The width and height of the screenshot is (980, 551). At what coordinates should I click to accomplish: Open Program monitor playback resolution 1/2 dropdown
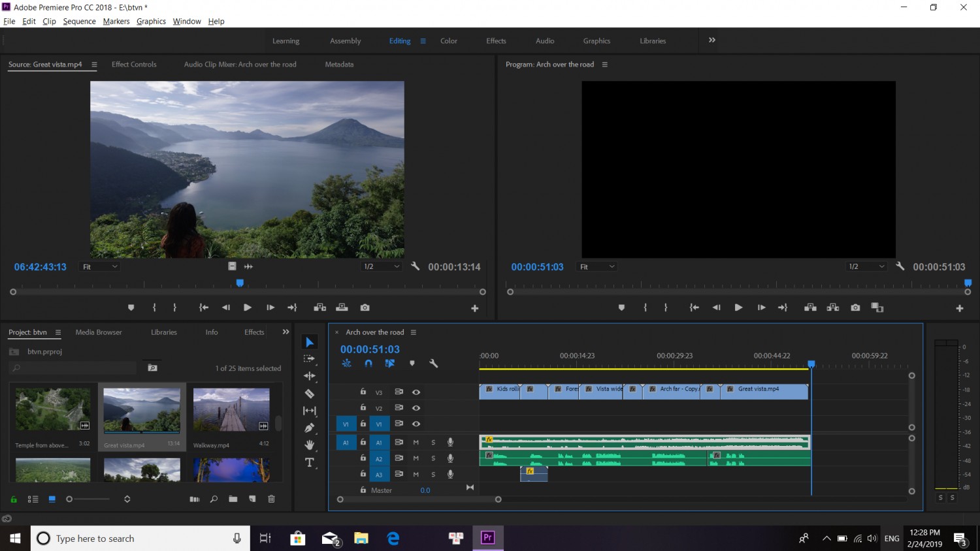pyautogui.click(x=866, y=266)
